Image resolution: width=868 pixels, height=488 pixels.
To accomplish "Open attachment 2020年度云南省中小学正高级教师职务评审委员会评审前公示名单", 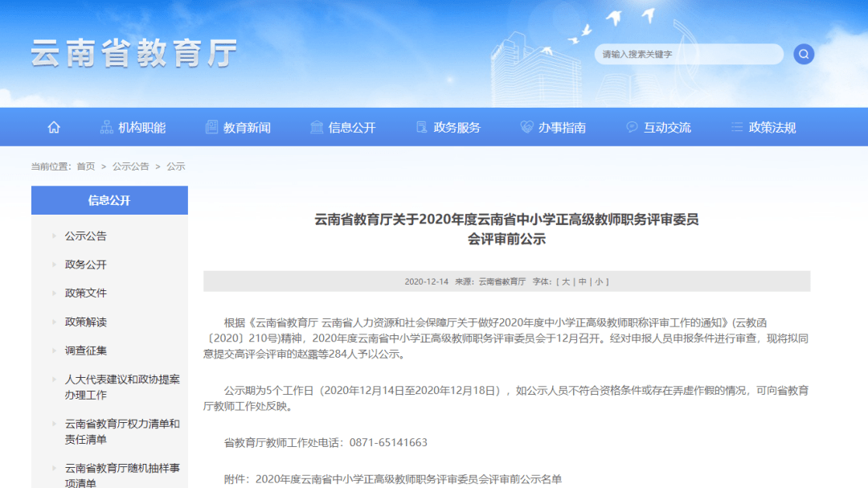I will [408, 479].
